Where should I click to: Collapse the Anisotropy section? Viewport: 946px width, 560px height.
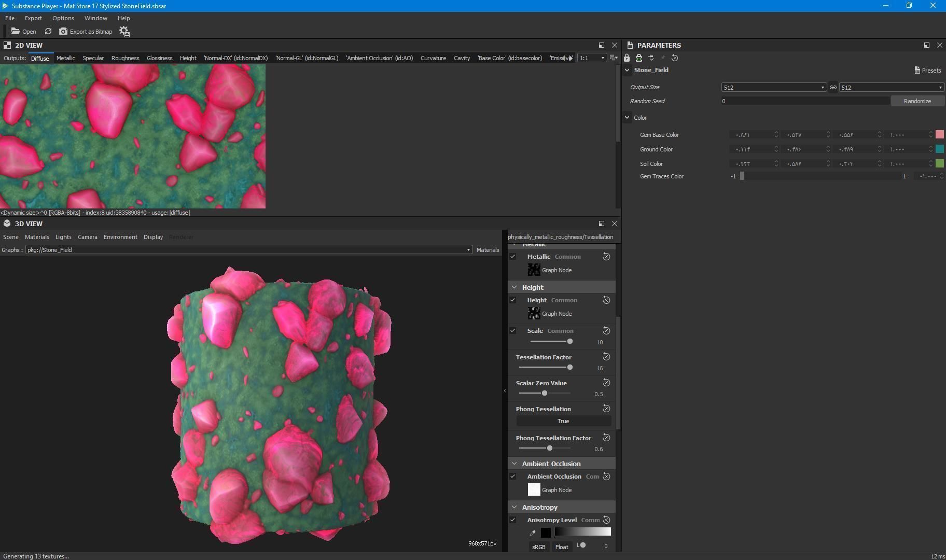(x=514, y=507)
